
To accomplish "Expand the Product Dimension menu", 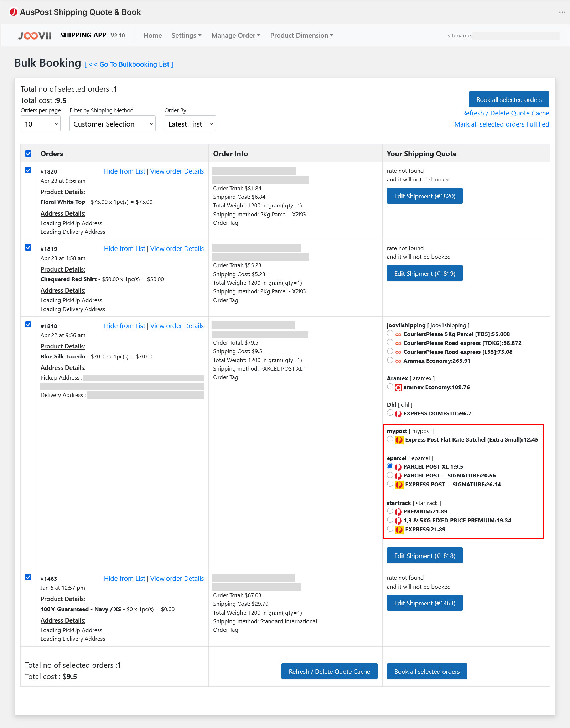I will [x=302, y=36].
